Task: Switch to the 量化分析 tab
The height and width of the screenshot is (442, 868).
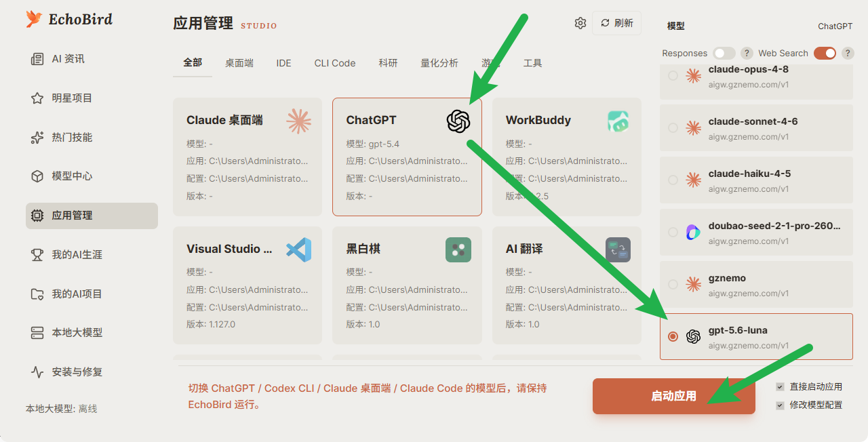Action: coord(439,63)
